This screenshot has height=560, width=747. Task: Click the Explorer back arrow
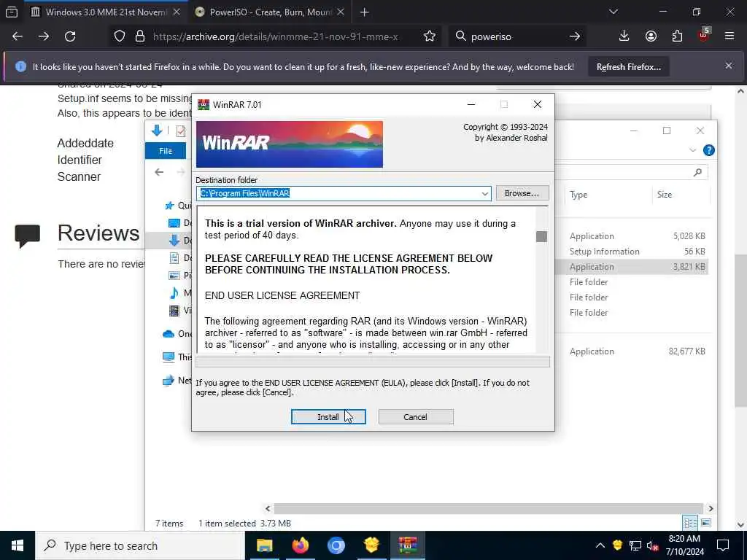click(159, 172)
